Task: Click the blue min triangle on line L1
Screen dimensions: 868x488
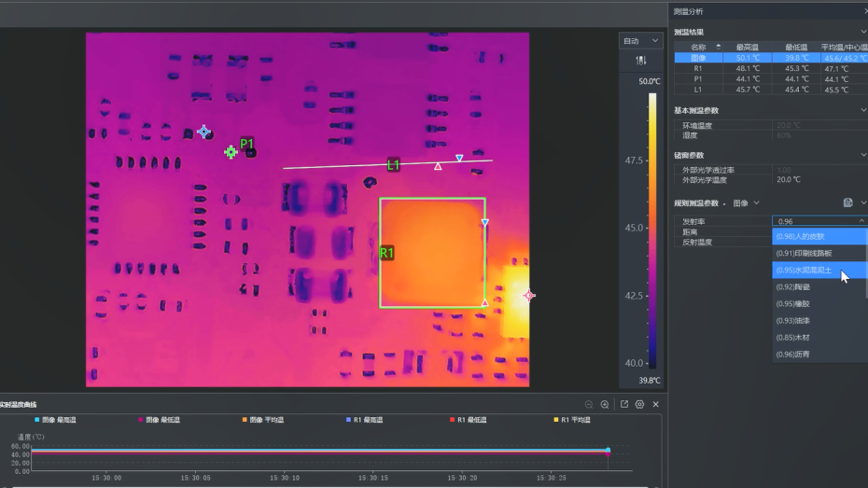Action: [x=459, y=159]
